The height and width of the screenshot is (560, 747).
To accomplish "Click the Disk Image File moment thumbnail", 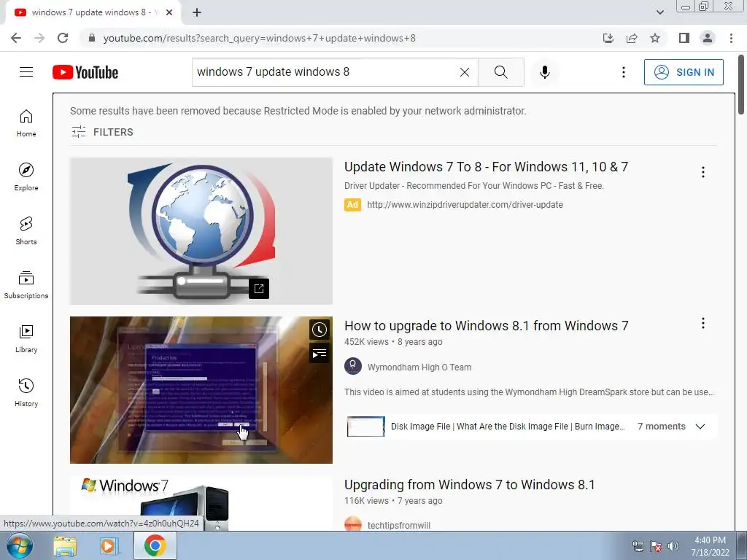I will 366,426.
